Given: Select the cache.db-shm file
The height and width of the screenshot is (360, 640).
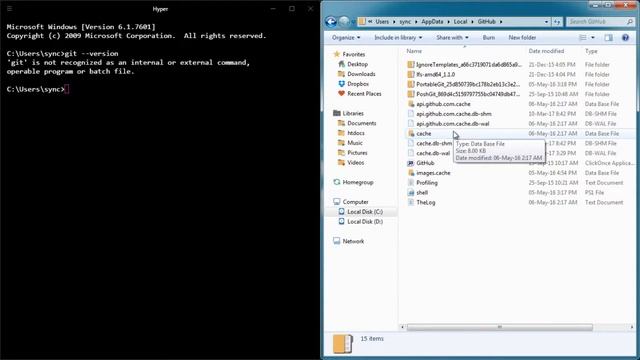Looking at the screenshot, I should coord(430,143).
